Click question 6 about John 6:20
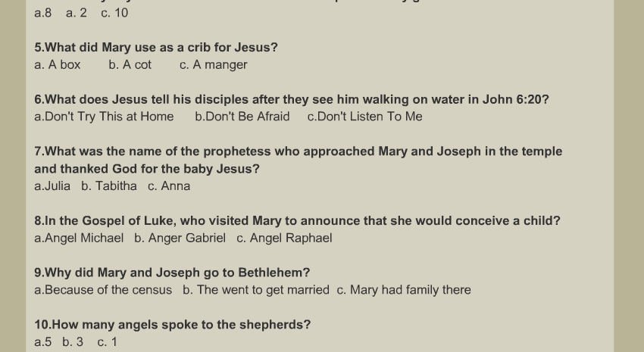This screenshot has width=644, height=352. (292, 99)
